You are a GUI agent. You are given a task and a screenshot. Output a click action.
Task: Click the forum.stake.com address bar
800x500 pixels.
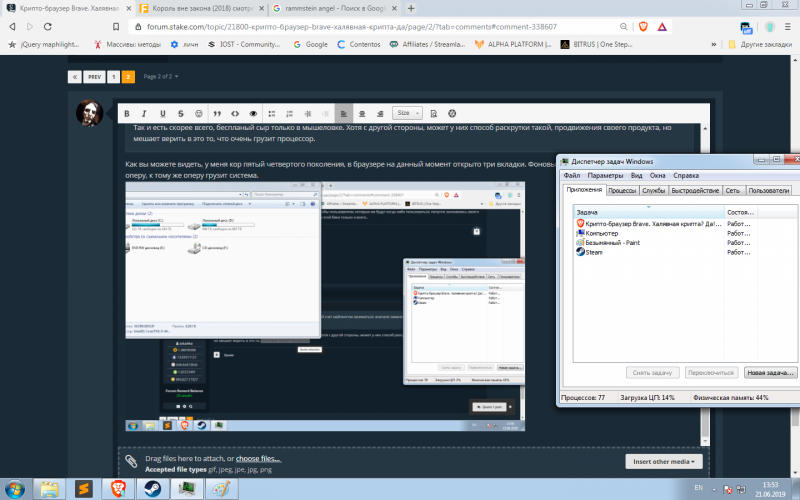[352, 27]
